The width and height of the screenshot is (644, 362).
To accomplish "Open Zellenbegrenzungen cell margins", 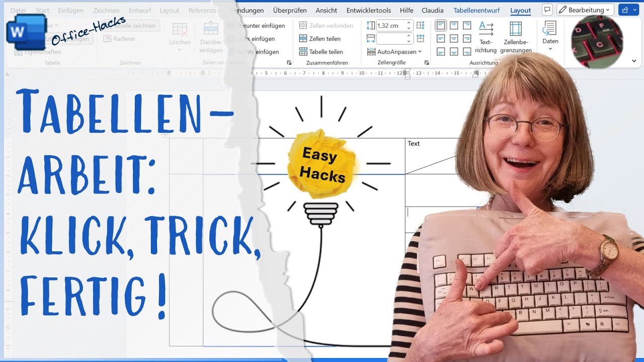I will [516, 37].
